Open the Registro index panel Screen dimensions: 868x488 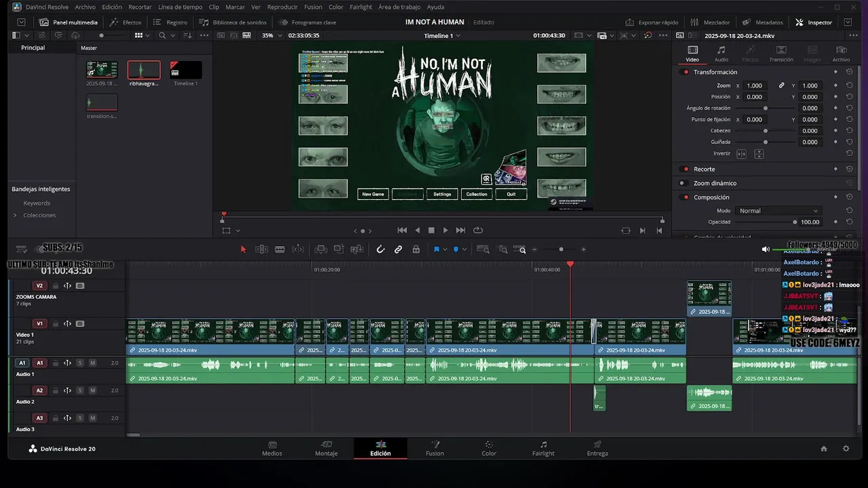pos(170,22)
